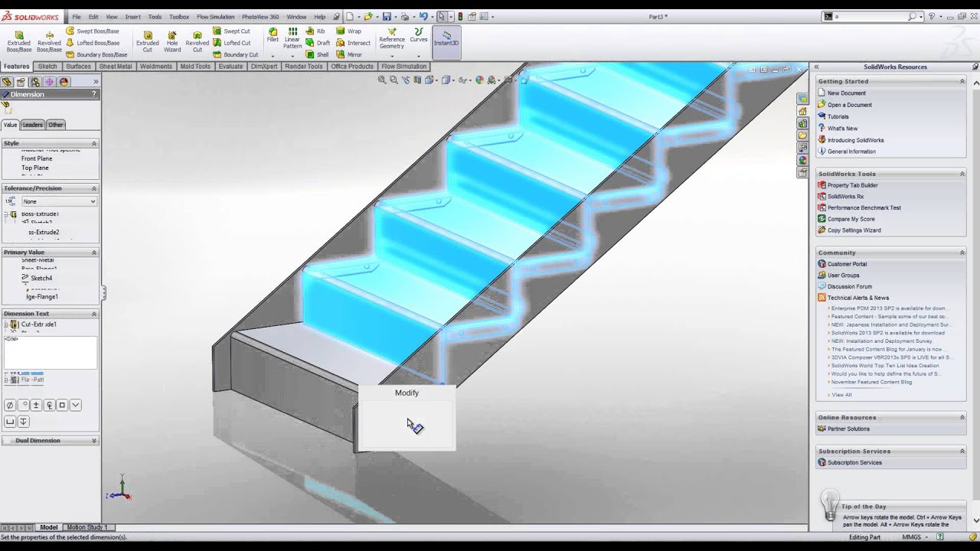Open the Leaders tab in Dimension panel
This screenshot has height=551, width=980.
pos(32,125)
